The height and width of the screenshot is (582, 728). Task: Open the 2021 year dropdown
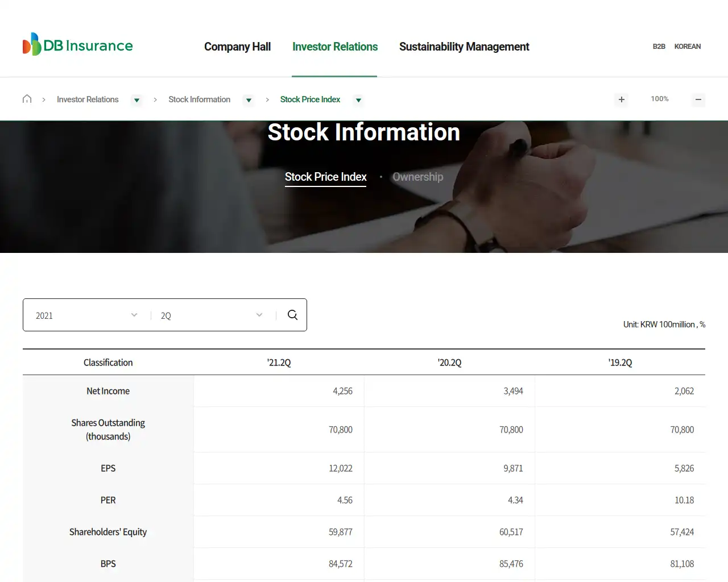84,315
